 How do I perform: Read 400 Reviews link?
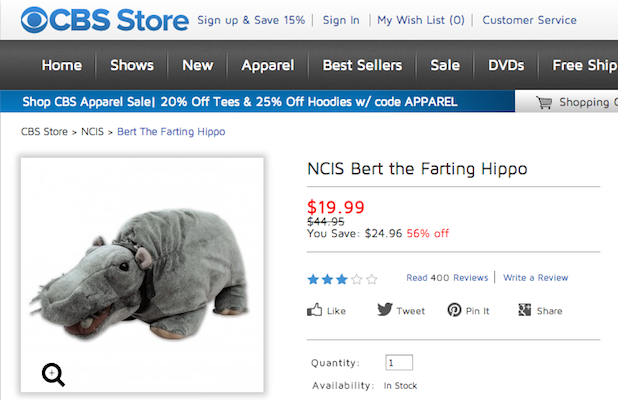point(447,278)
